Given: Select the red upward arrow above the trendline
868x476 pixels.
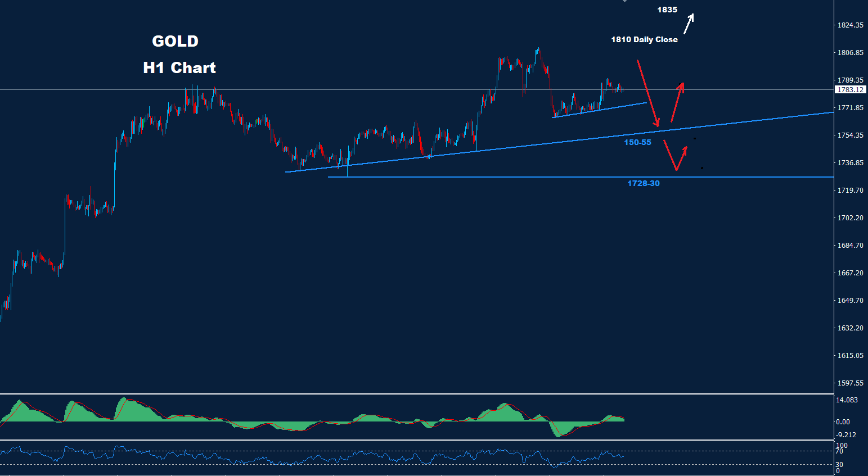Looking at the screenshot, I should pyautogui.click(x=677, y=102).
